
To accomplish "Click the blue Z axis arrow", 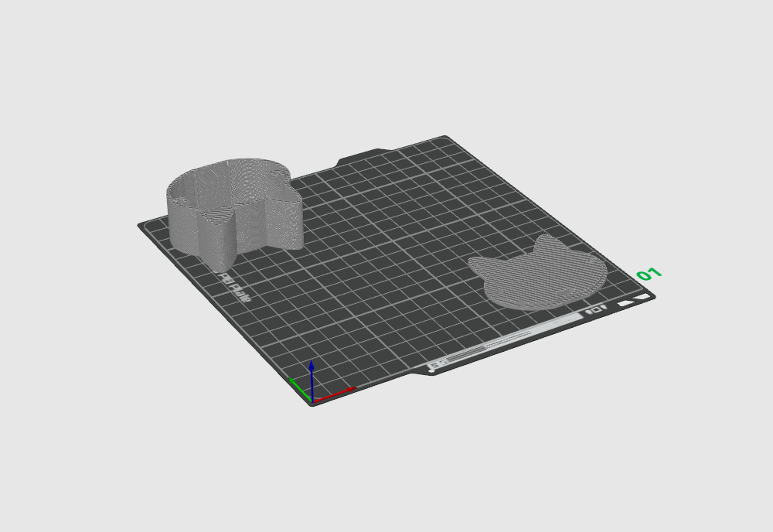I will [x=312, y=380].
